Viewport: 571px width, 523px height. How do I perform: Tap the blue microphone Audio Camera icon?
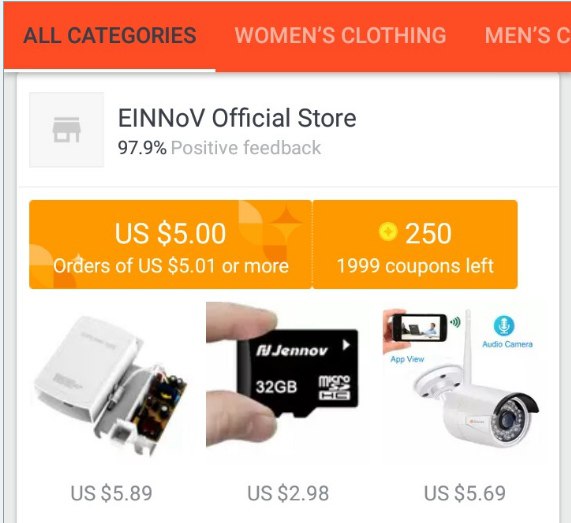504,325
